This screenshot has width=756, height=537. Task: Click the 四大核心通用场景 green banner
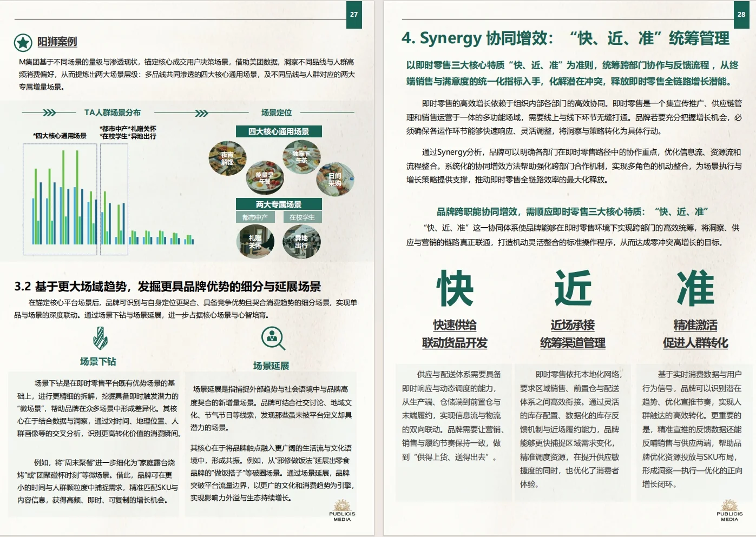pyautogui.click(x=279, y=131)
